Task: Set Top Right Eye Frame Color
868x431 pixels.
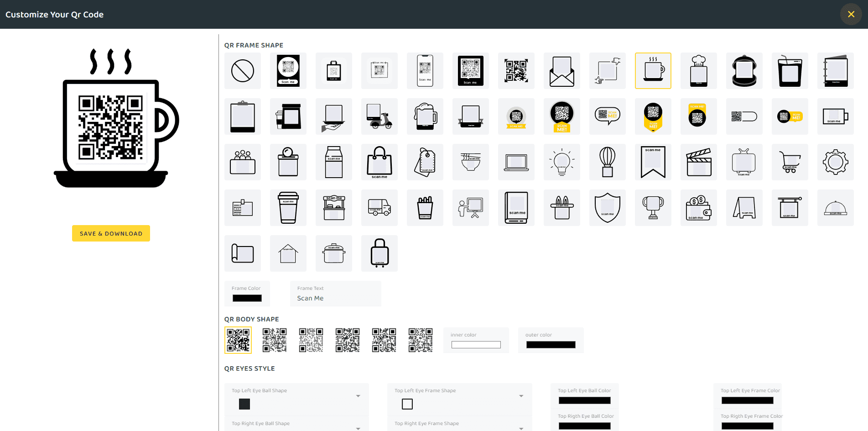Action: [x=748, y=426]
